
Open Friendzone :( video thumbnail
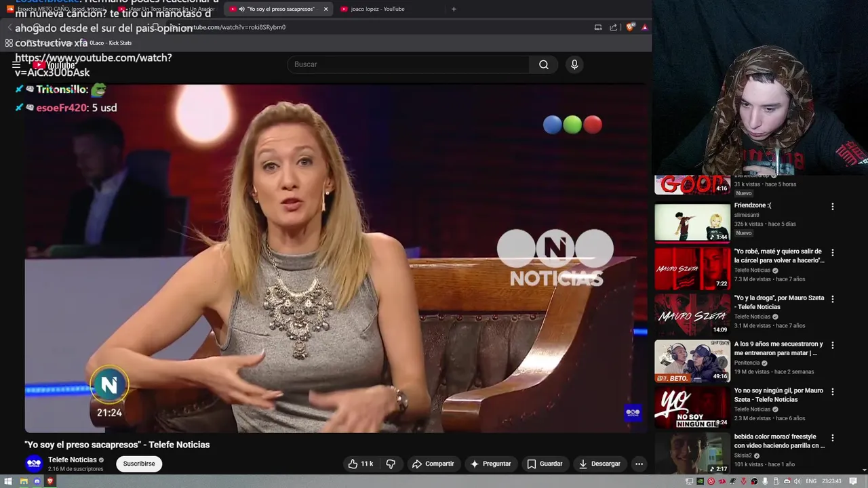(x=692, y=222)
